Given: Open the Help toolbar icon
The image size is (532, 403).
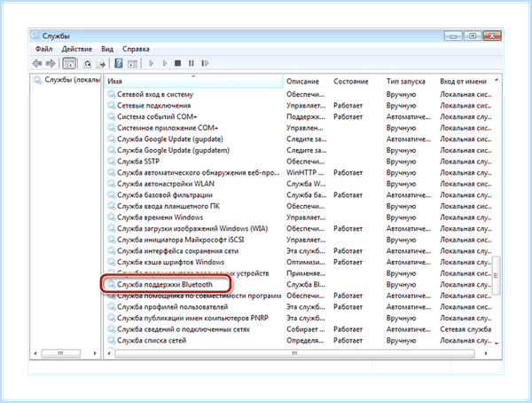Looking at the screenshot, I should pos(119,63).
